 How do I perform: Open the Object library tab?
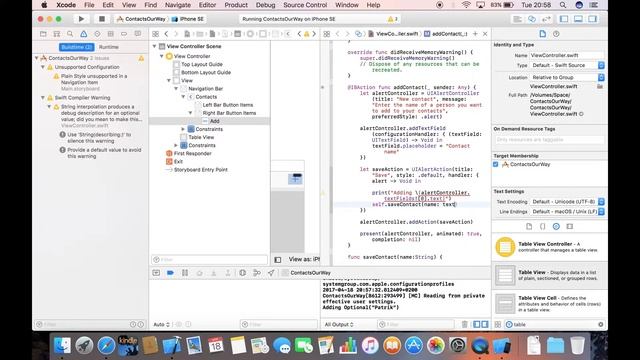(556, 226)
